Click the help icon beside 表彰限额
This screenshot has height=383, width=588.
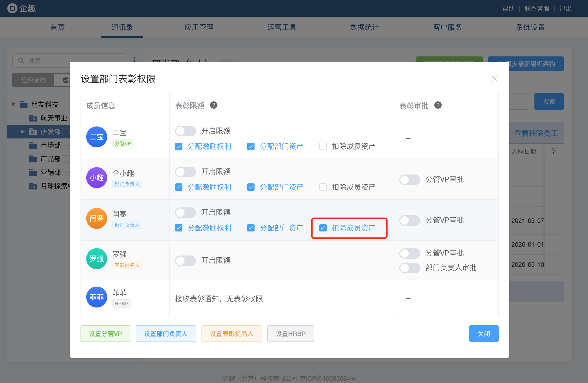[214, 105]
